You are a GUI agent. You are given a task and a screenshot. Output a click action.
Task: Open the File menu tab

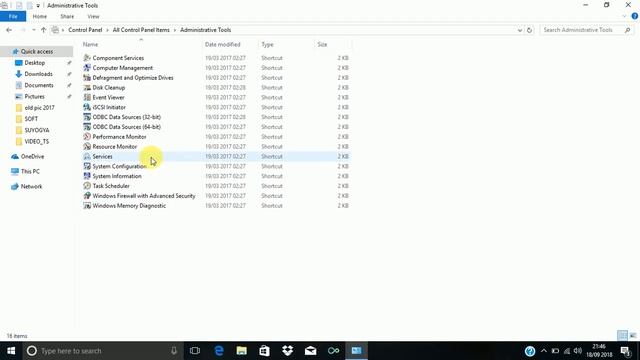13,16
